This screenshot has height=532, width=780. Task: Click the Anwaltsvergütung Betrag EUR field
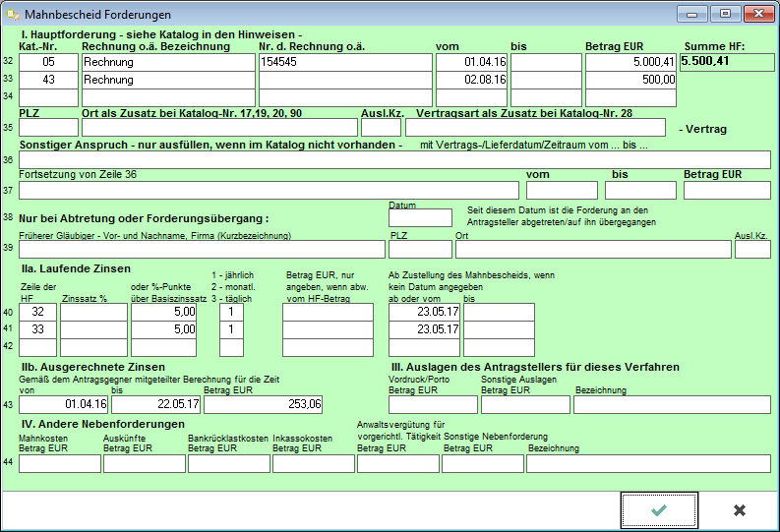[x=398, y=464]
